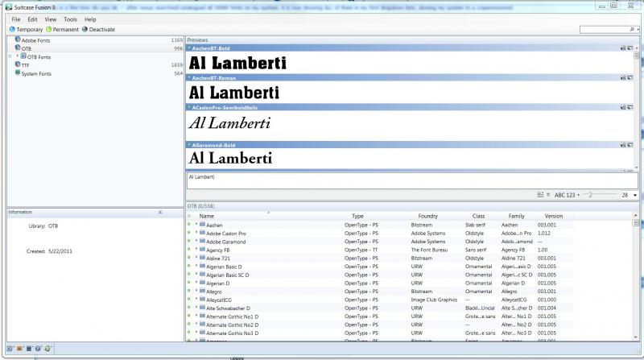Sort by the Foundry column header

tap(428, 216)
